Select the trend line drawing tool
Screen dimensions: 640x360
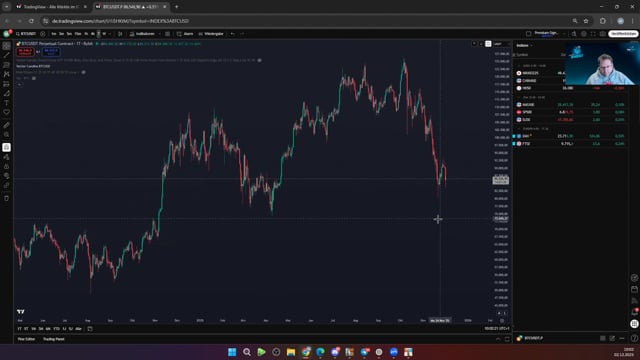pyautogui.click(x=7, y=55)
